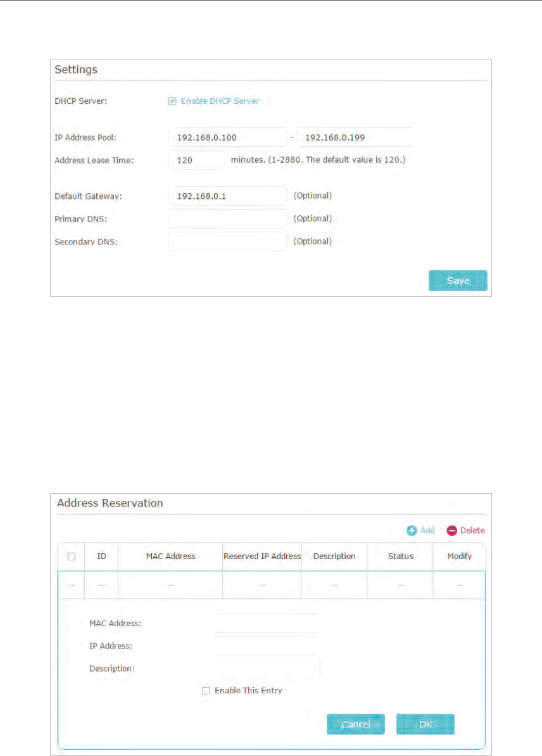Viewport: 542px width, 756px height.
Task: Click the Modify column header
Action: 459,557
